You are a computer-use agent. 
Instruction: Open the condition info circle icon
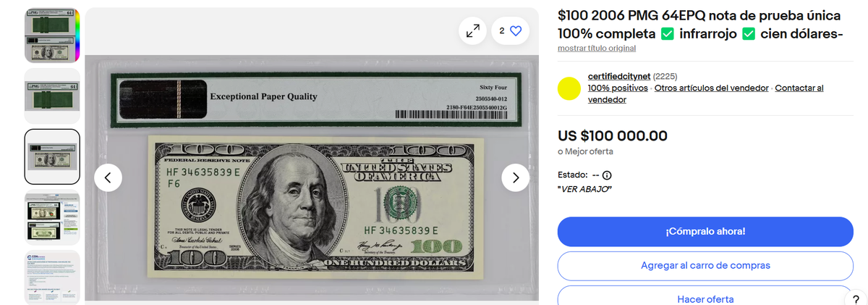pos(607,175)
